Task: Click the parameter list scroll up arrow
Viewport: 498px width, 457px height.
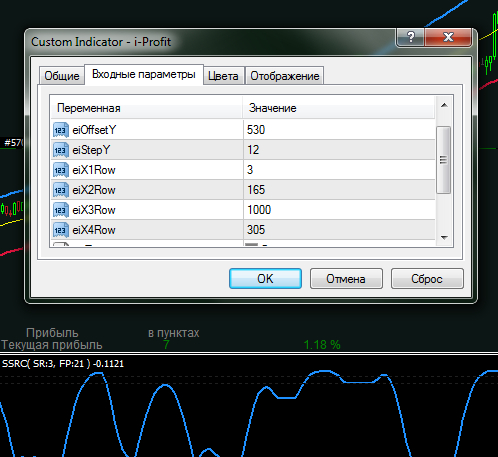Action: pos(444,105)
